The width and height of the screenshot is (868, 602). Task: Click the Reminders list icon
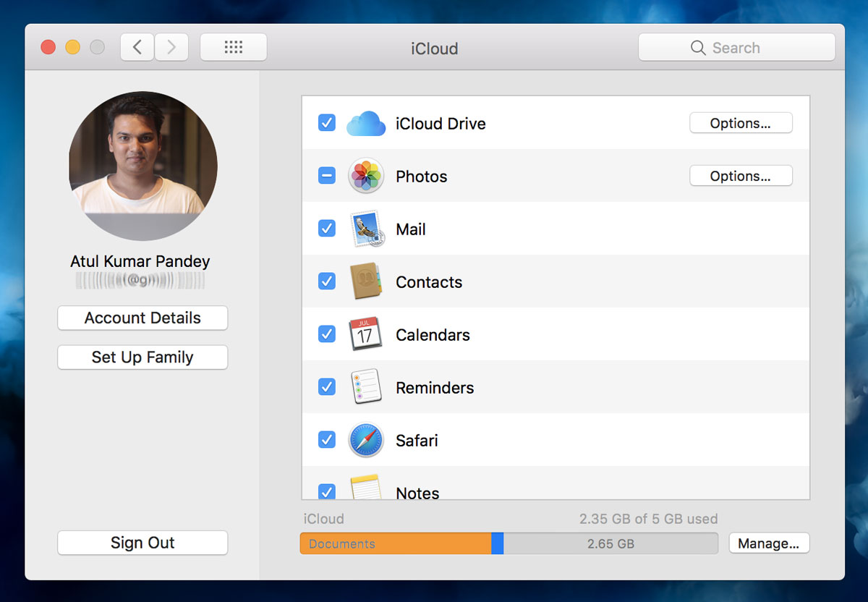tap(365, 387)
